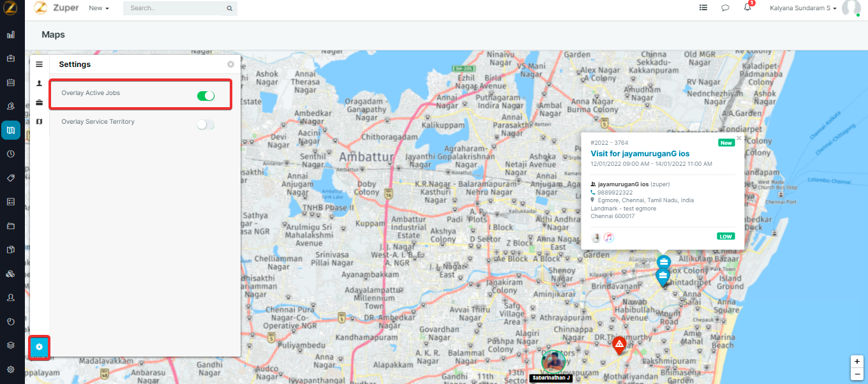
Task: Click the New status badge in popup
Action: [x=726, y=143]
